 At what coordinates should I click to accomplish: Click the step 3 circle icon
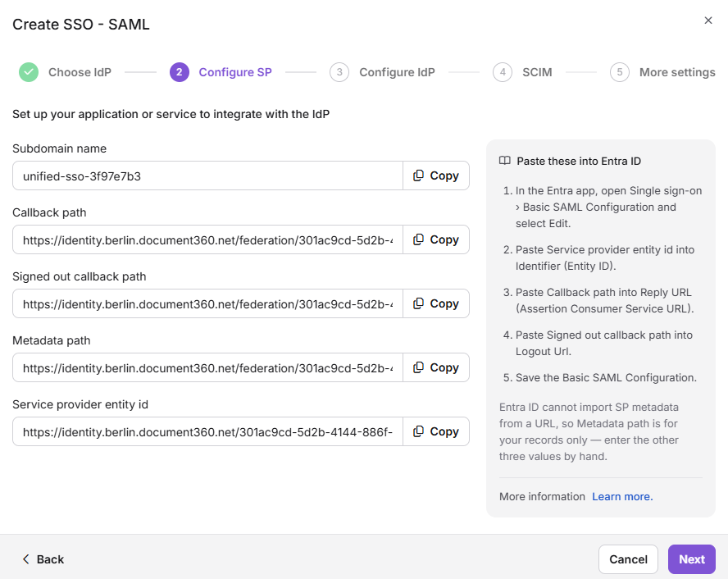339,72
